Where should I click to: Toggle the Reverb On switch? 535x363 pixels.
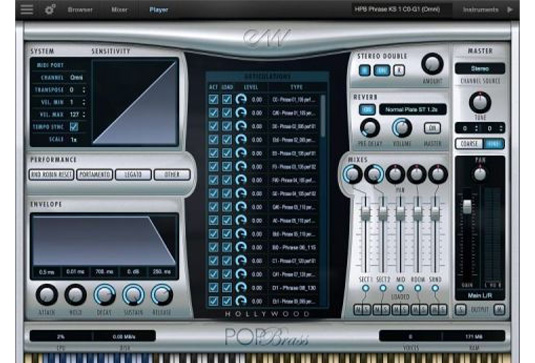(x=367, y=110)
